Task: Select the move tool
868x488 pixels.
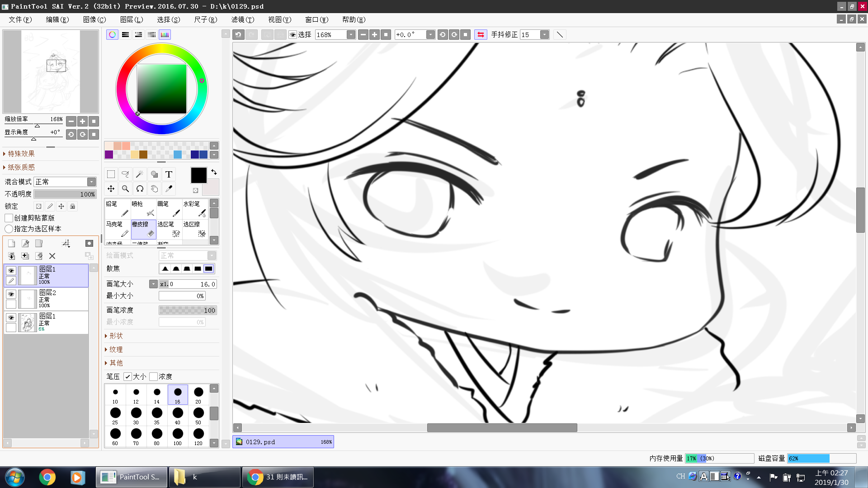Action: coord(111,189)
